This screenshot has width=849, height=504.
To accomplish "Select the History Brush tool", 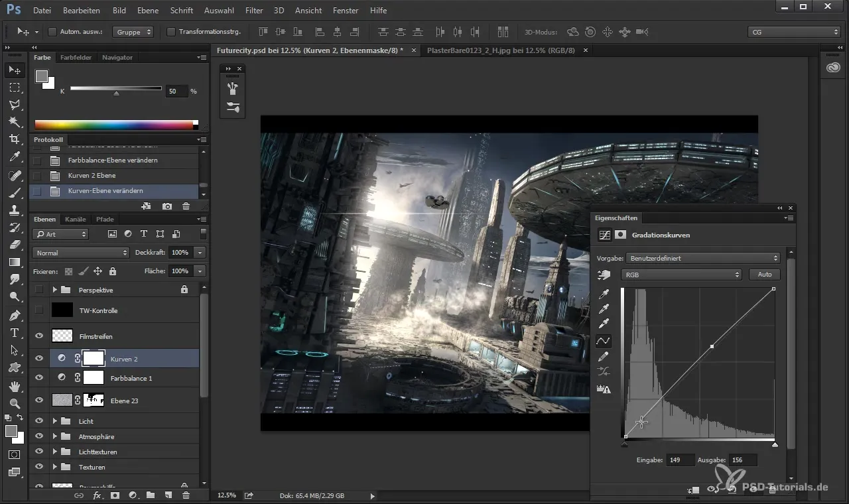I will click(x=15, y=227).
